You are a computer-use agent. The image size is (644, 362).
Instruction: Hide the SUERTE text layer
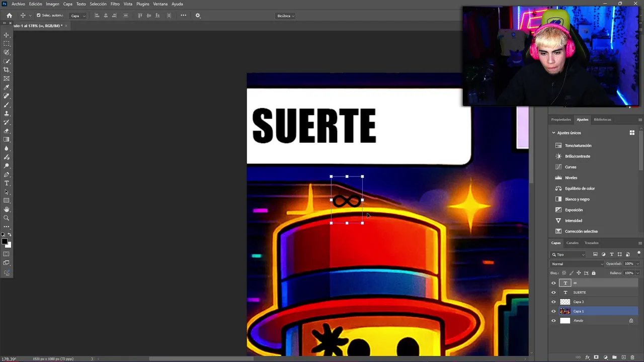coord(553,293)
